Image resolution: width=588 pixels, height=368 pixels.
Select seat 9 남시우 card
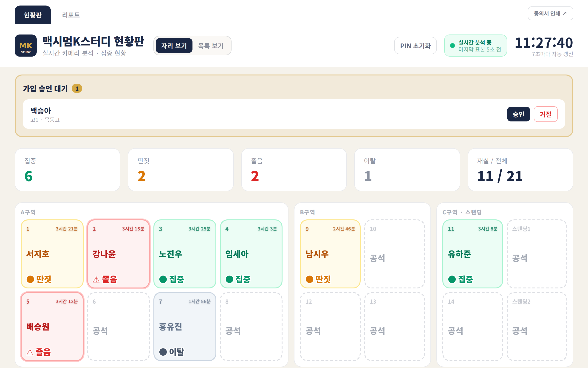coord(330,254)
